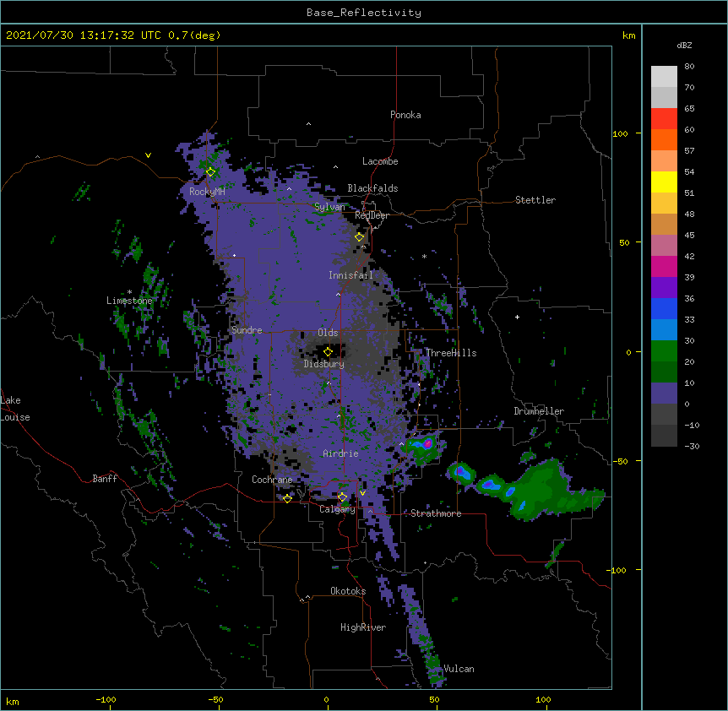Click the Cochrane town label
The height and width of the screenshot is (711, 728).
tap(272, 480)
